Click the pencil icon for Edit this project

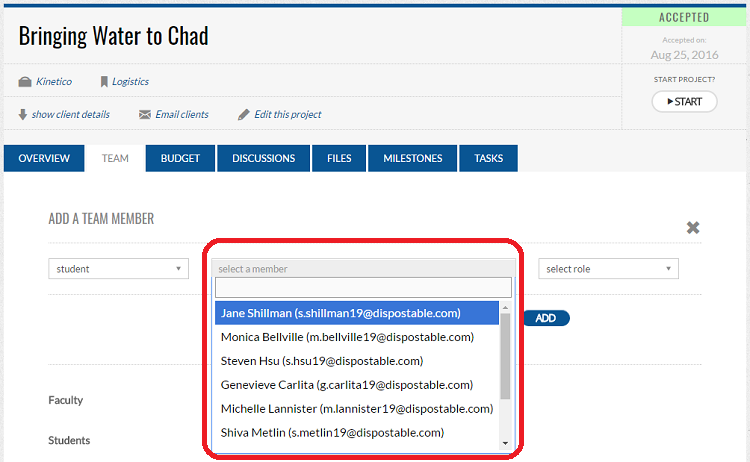(x=244, y=114)
